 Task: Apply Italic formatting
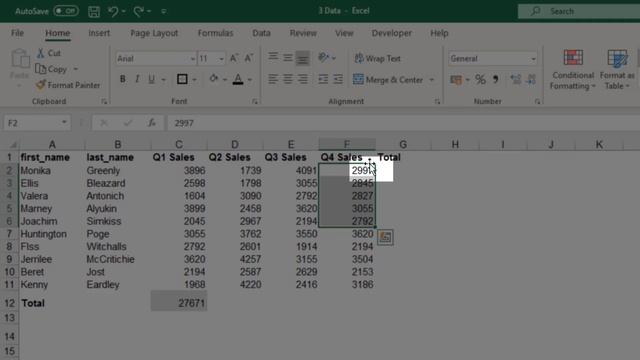pyautogui.click(x=137, y=79)
